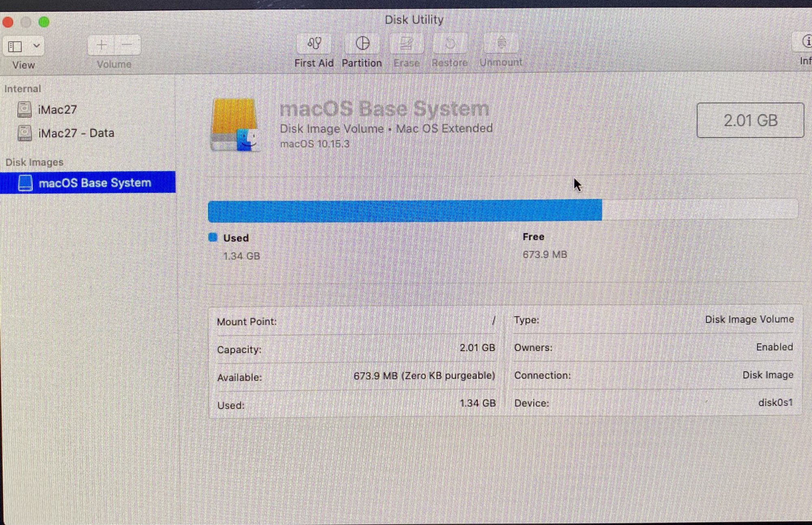Click the Internal sidebar section header
Image resolution: width=812 pixels, height=525 pixels.
click(23, 89)
